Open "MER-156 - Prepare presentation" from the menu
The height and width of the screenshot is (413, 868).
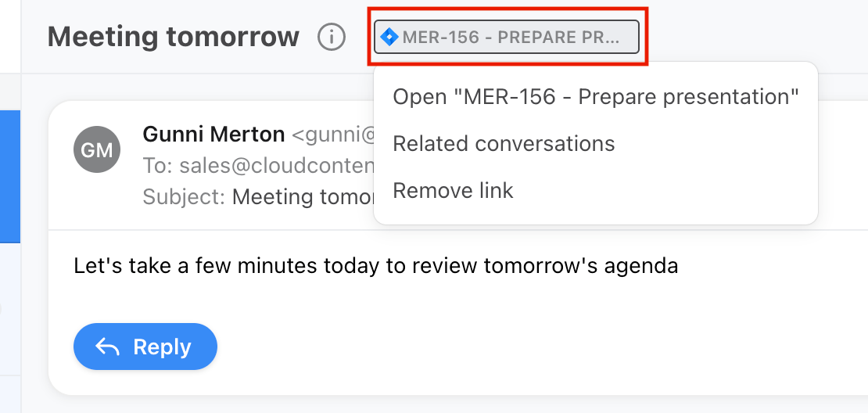tap(596, 97)
